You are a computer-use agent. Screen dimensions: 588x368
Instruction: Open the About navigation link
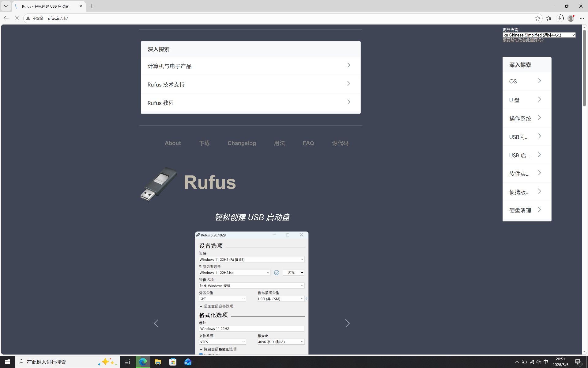(x=173, y=143)
